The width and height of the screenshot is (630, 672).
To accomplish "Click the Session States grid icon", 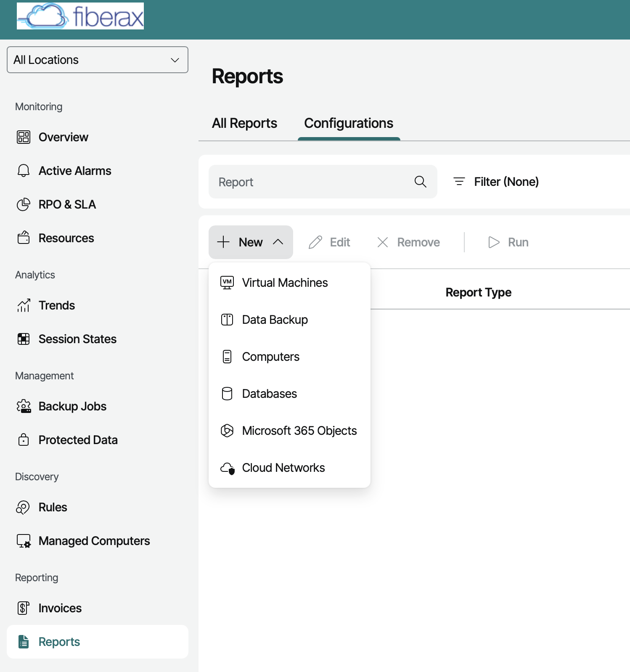I will [24, 339].
